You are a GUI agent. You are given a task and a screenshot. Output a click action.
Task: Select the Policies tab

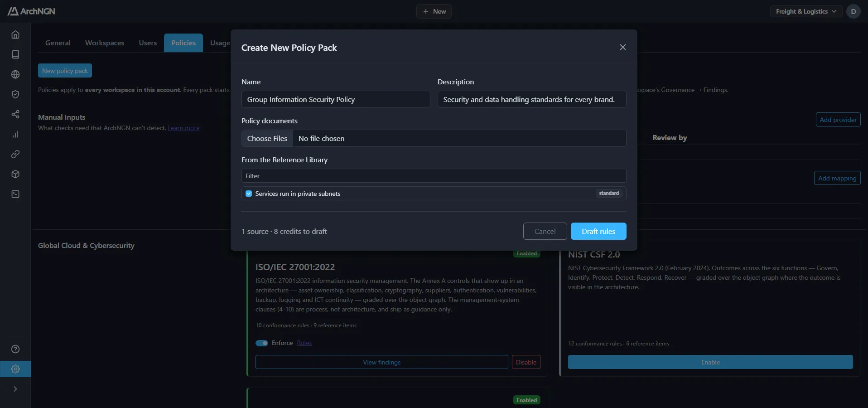[183, 43]
